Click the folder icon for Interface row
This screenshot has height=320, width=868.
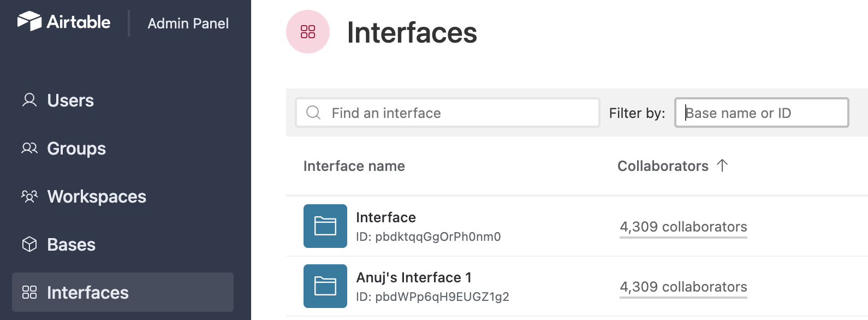tap(325, 226)
